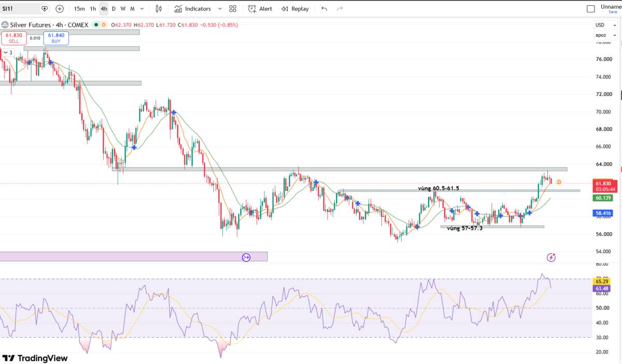
Task: Click the purple lightning bolt events icon
Action: (x=552, y=257)
